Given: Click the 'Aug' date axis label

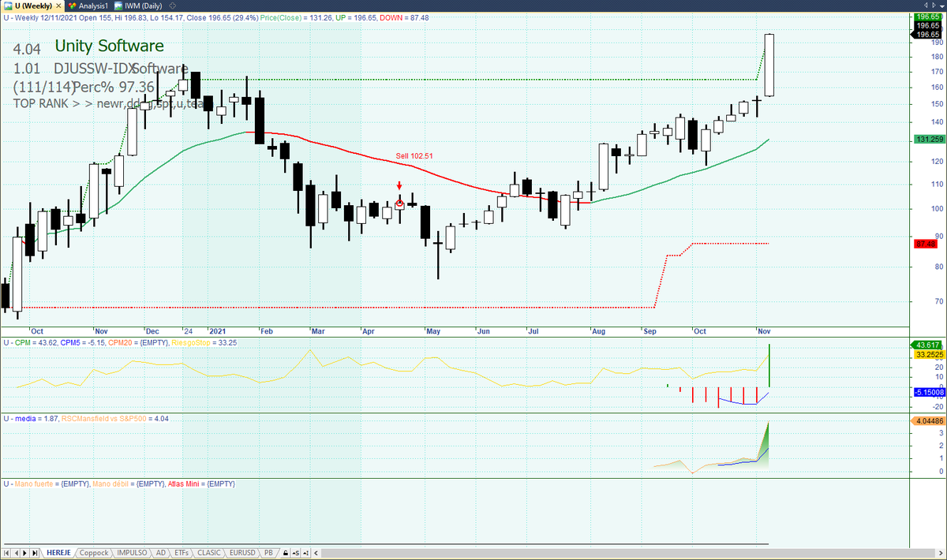Looking at the screenshot, I should pyautogui.click(x=598, y=331).
